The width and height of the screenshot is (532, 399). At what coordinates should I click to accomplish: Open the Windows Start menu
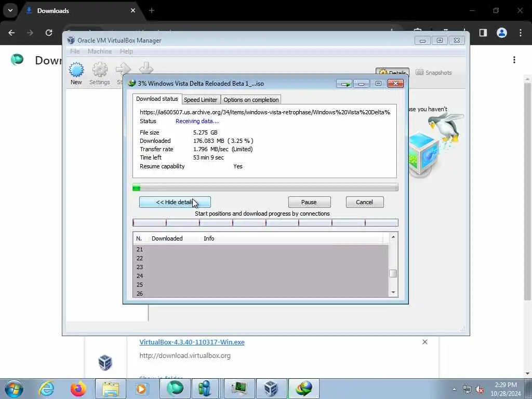pyautogui.click(x=14, y=389)
